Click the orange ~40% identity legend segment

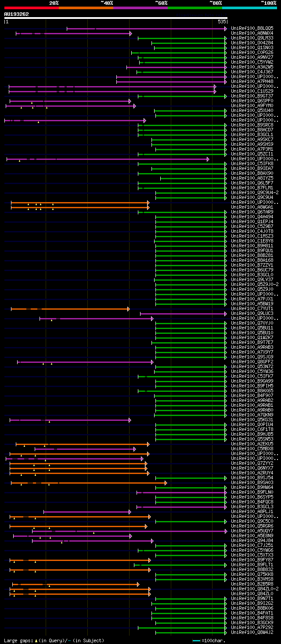pos(86,8)
